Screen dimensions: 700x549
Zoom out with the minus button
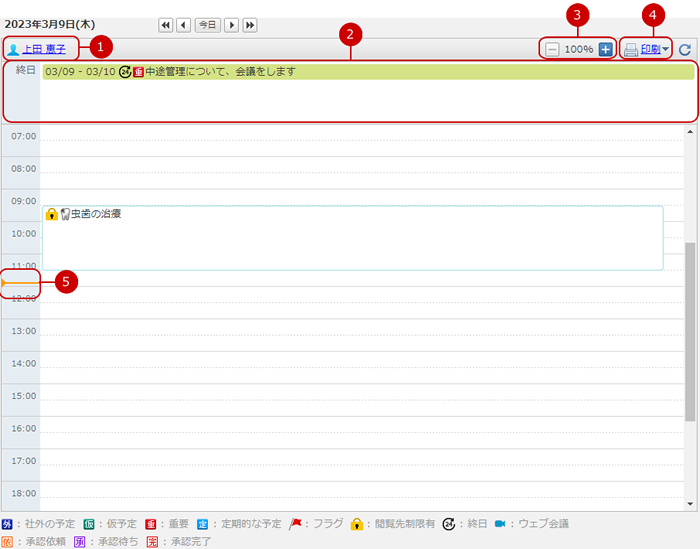click(x=552, y=49)
